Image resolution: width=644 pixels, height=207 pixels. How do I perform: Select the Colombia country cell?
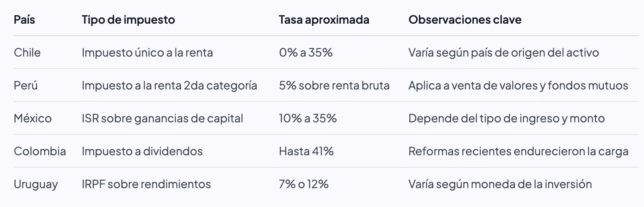(40, 151)
